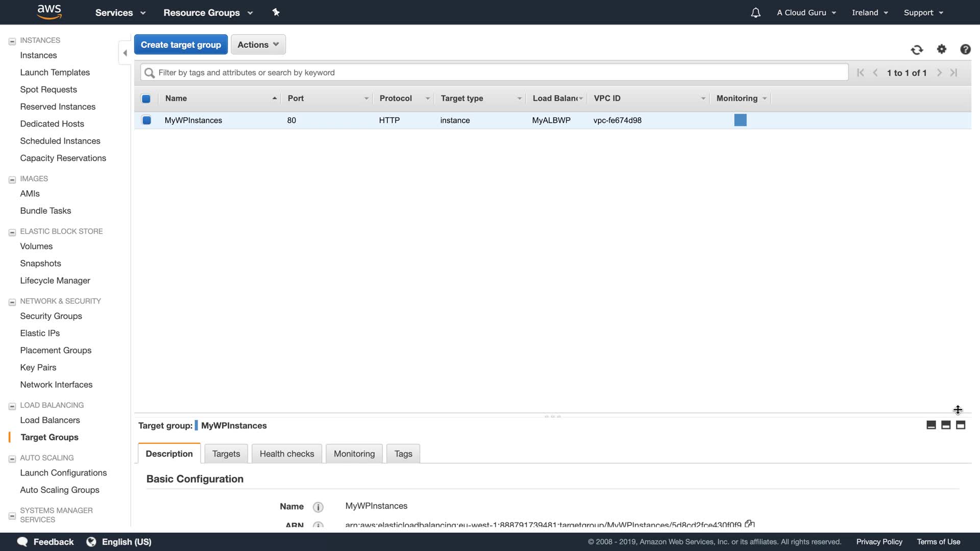This screenshot has height=551, width=980.
Task: Click the pin shortcuts icon
Action: [x=276, y=12]
